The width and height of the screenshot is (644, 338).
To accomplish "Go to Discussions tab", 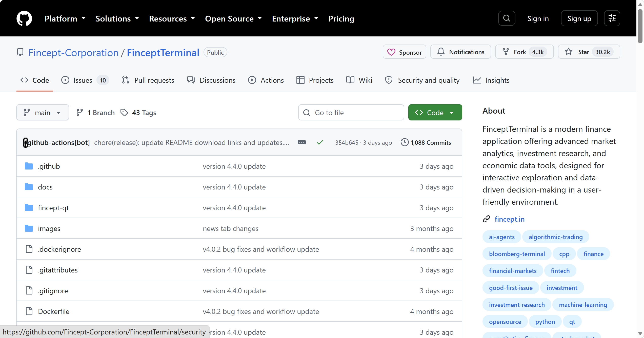I will pos(211,80).
